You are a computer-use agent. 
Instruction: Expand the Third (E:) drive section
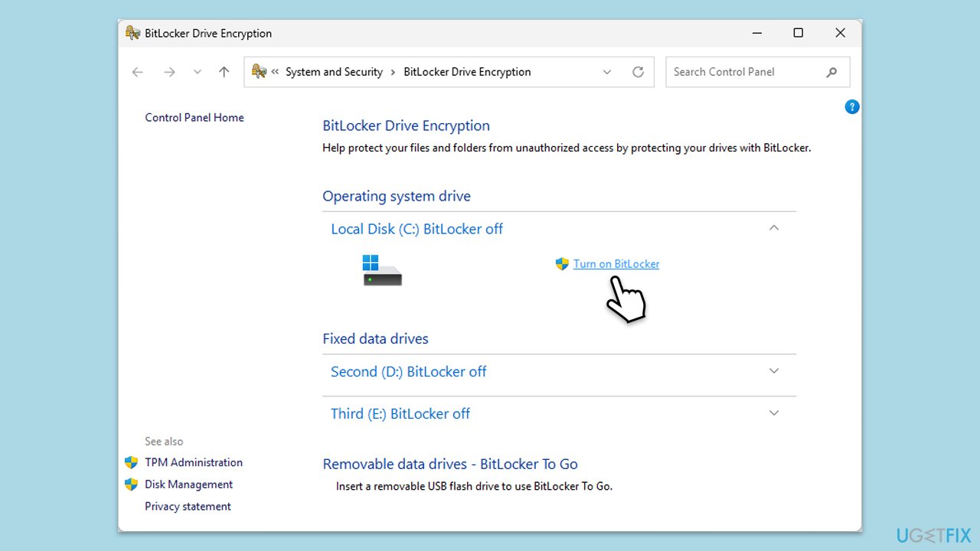[773, 412]
